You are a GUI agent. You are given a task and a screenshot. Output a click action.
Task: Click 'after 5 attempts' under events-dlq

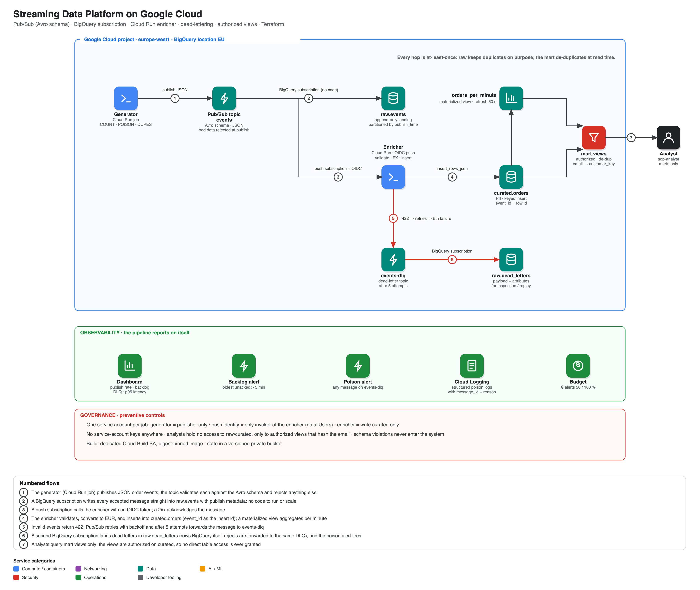click(393, 286)
